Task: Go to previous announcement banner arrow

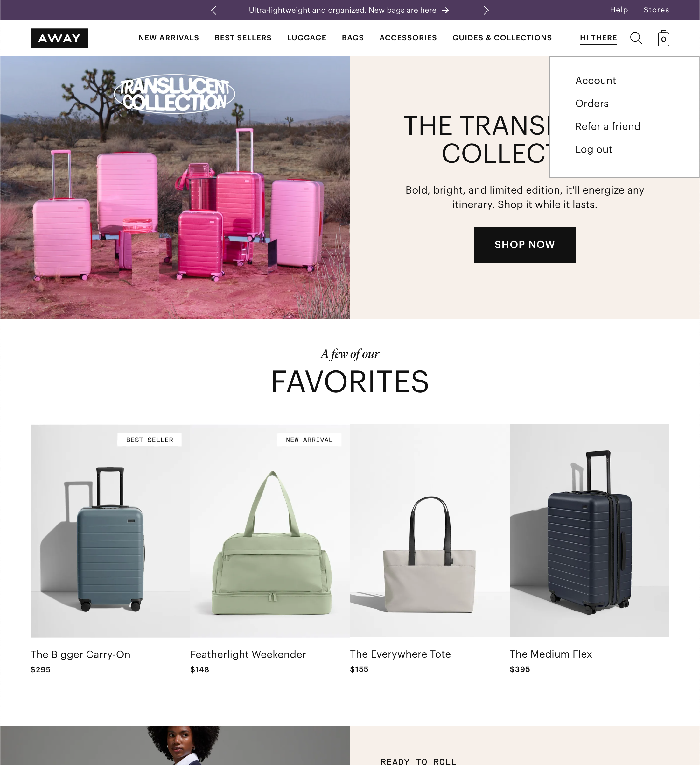Action: [x=214, y=10]
